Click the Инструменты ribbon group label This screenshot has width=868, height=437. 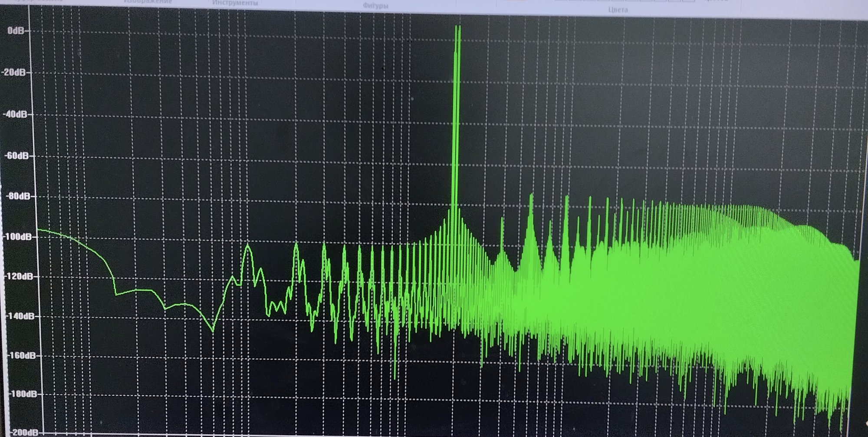click(x=235, y=3)
